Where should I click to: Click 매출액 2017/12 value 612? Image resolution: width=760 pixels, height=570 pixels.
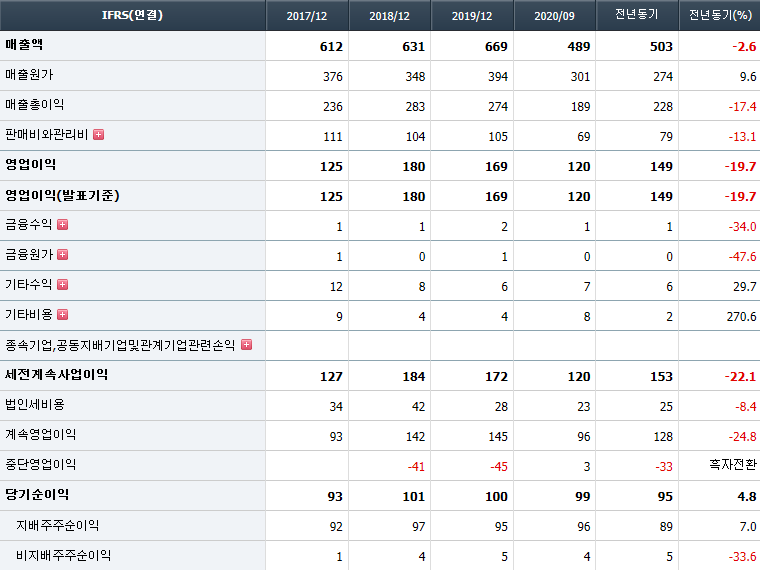point(331,47)
